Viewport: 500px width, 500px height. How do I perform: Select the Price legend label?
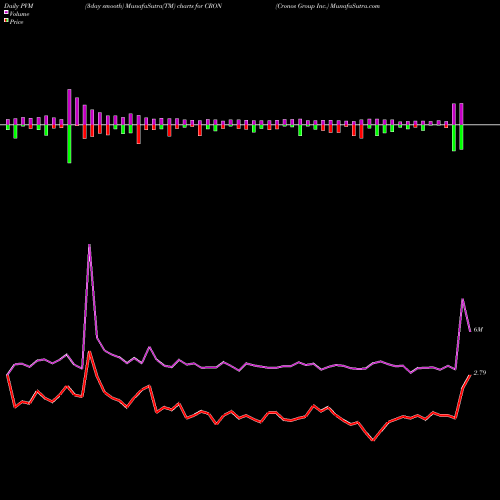16,22
